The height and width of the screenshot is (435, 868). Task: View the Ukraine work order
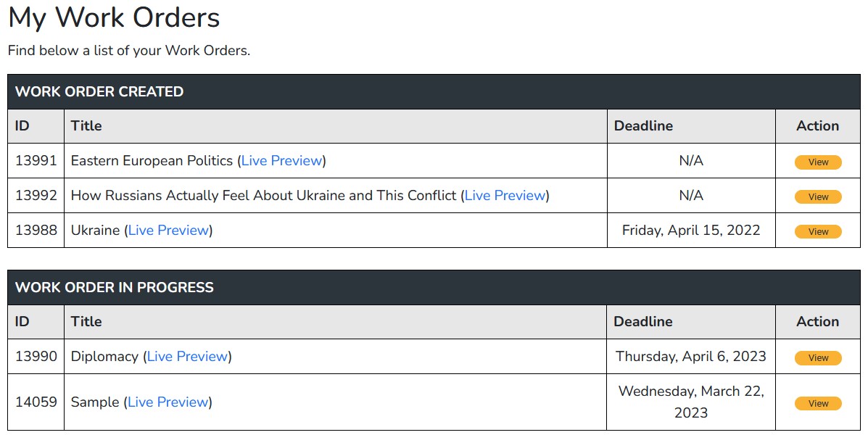[x=817, y=231]
